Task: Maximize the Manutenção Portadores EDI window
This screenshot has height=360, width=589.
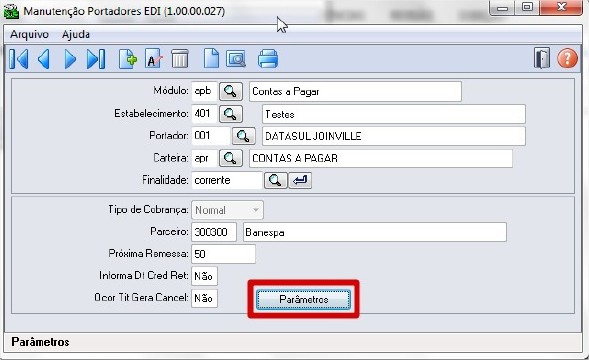Action: (x=527, y=8)
